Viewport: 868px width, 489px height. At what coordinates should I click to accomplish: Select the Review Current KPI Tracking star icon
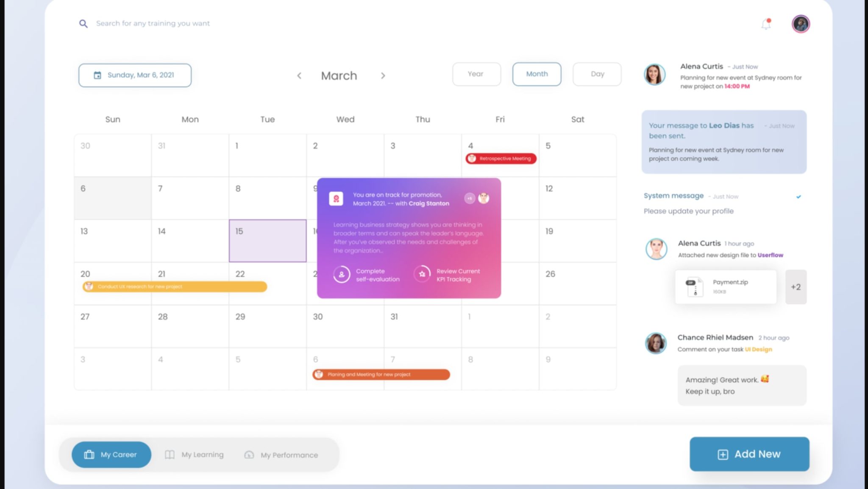point(422,275)
